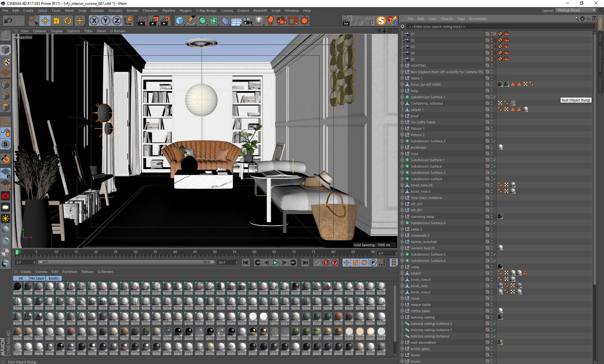The height and width of the screenshot is (364, 604).
Task: Click the Record Active Objects button
Action: [316, 263]
